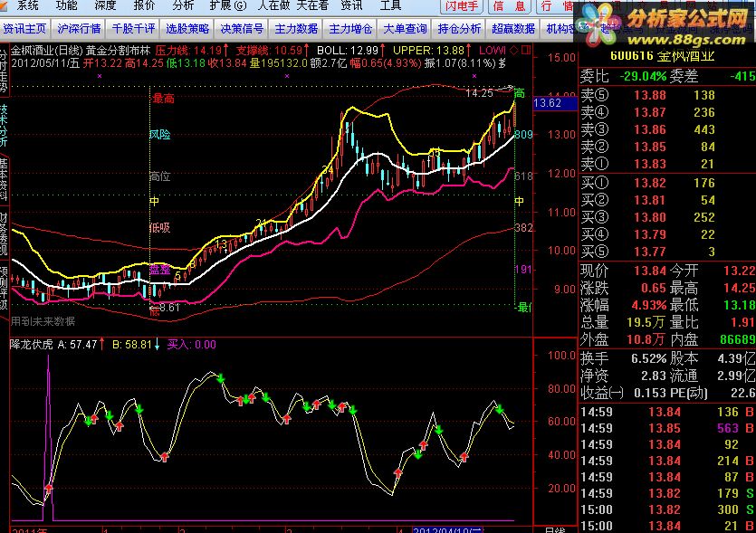Screen dimensions: 756x533
Task: Go to 资讯主页
Action: tap(24, 29)
